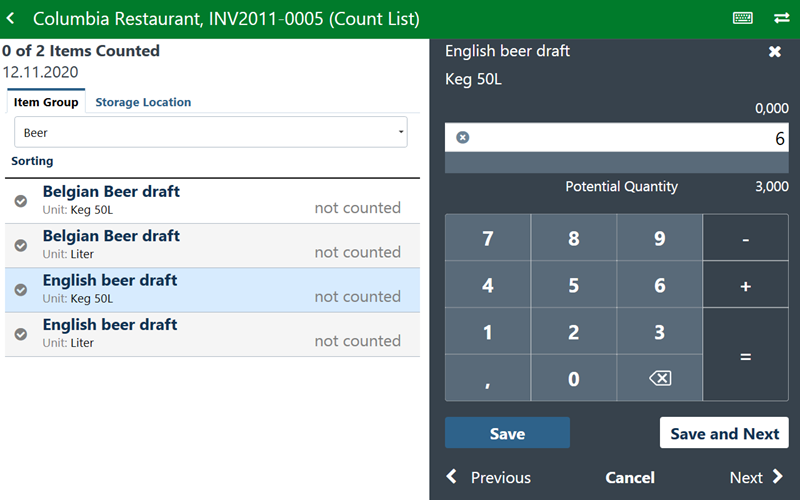Select the Item Group tab

(46, 102)
